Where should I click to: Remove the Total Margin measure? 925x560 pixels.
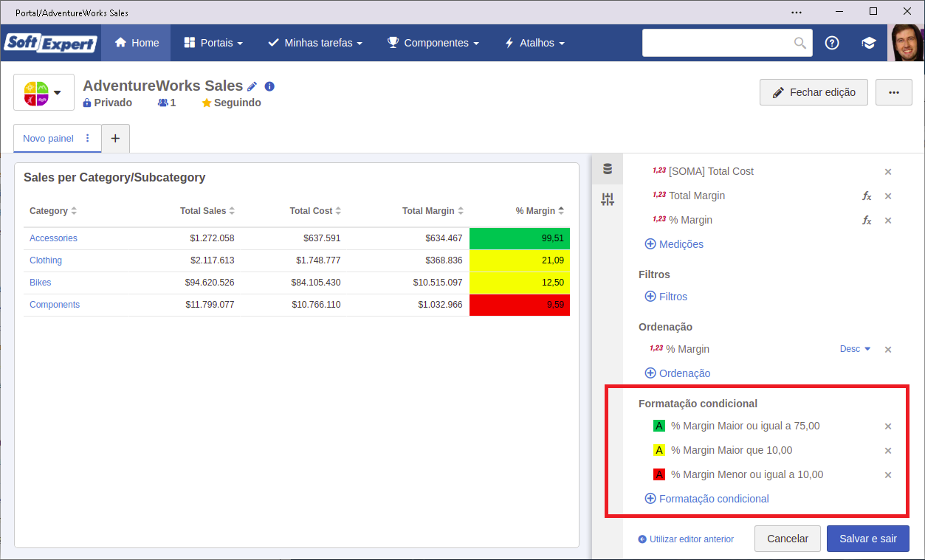point(888,196)
